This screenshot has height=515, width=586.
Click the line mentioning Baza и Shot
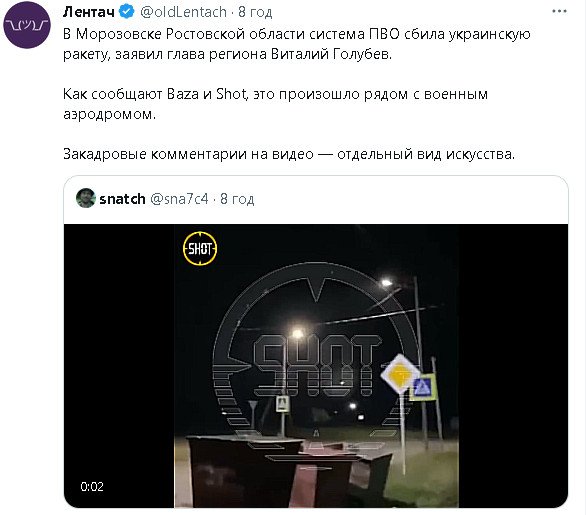tap(275, 104)
